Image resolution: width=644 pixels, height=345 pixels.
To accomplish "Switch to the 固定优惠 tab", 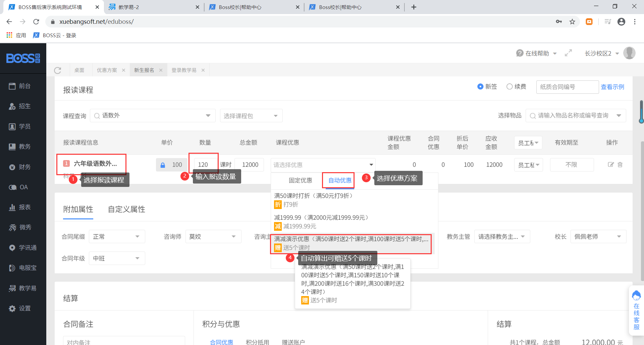I will 300,181.
